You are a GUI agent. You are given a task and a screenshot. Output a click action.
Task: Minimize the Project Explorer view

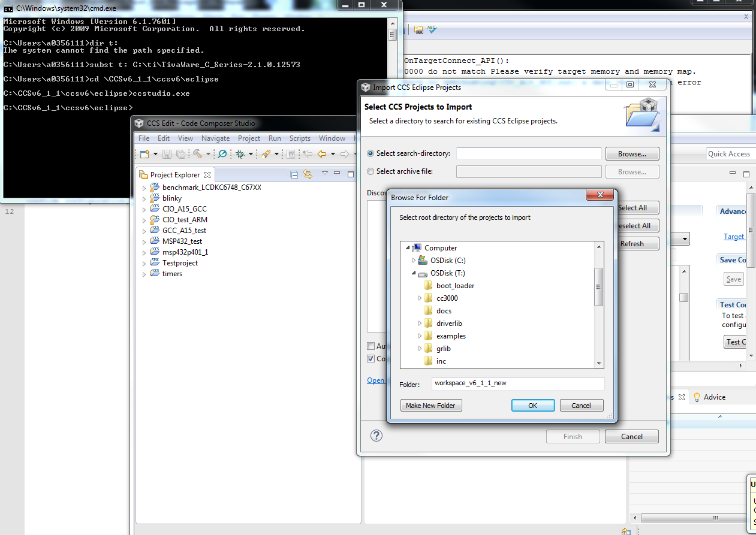338,174
